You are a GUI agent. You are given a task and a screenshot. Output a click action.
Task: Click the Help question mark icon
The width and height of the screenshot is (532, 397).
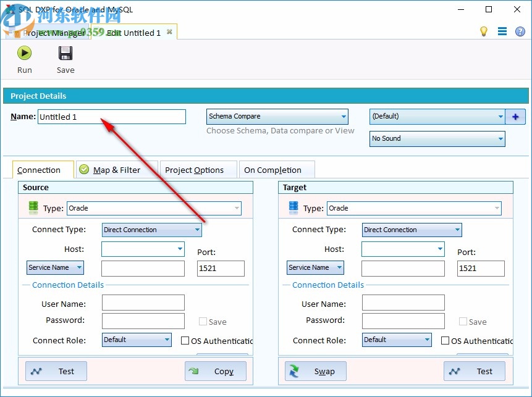(x=520, y=31)
